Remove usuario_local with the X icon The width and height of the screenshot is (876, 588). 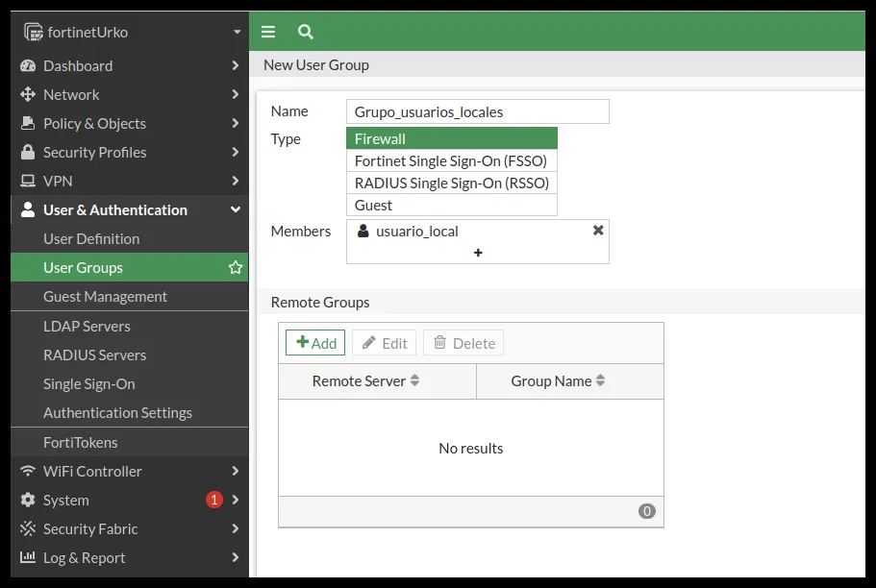[x=598, y=230]
